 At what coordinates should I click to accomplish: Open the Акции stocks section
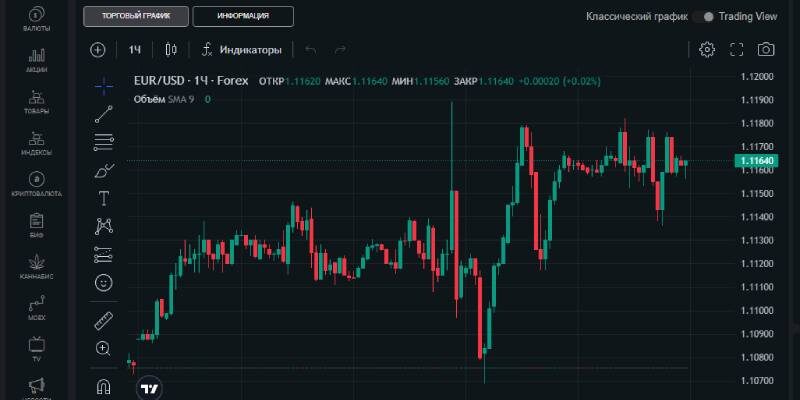pyautogui.click(x=36, y=61)
